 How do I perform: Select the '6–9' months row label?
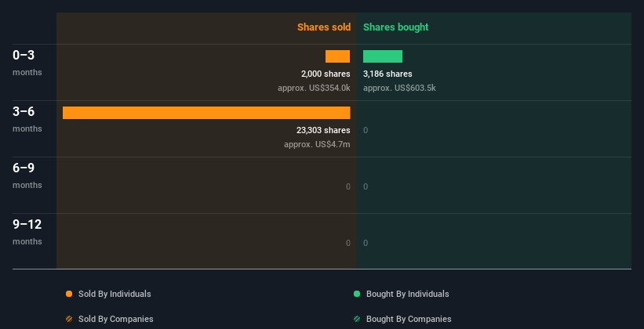pos(24,168)
